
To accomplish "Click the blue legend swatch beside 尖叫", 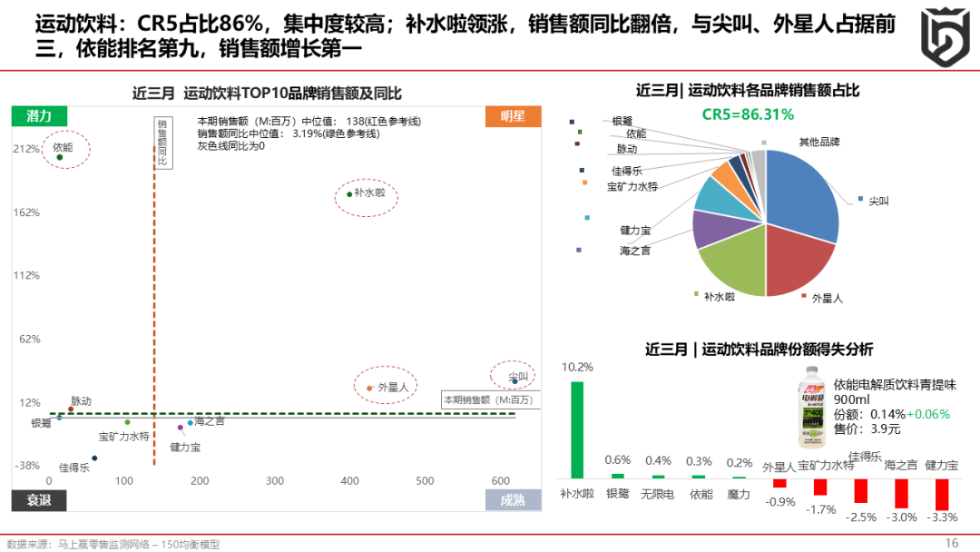I will pyautogui.click(x=860, y=199).
